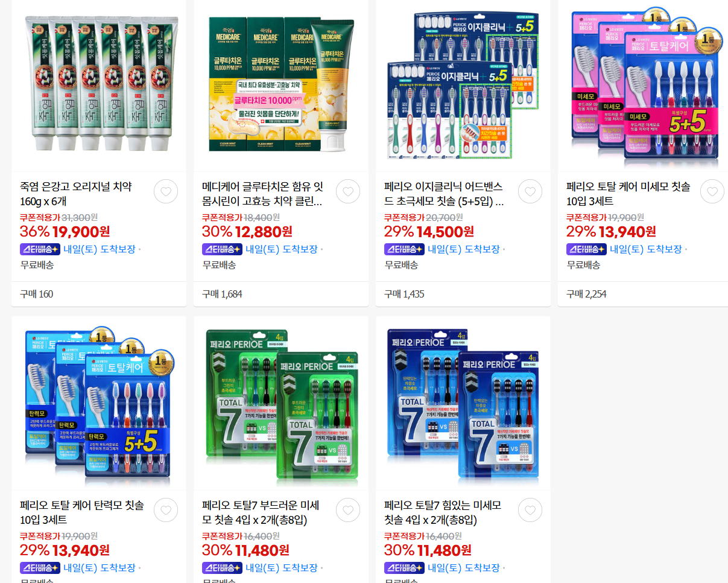Click heart icon for 토탈7 부드러운 미세모
Screen dimensions: 728x583
[x=348, y=511]
